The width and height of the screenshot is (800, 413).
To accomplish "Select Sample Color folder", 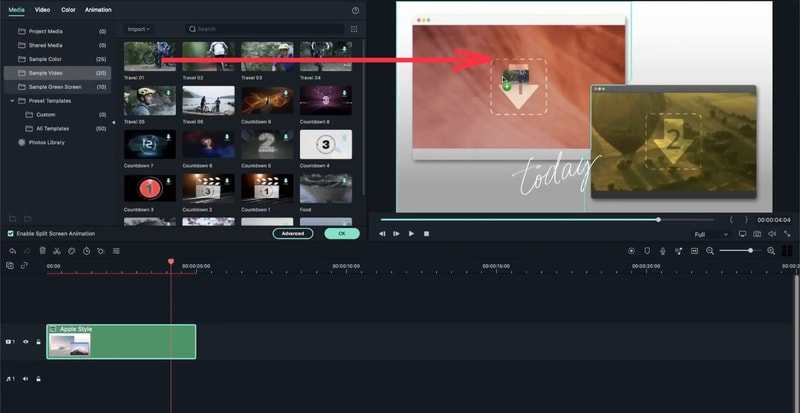I will [x=57, y=59].
